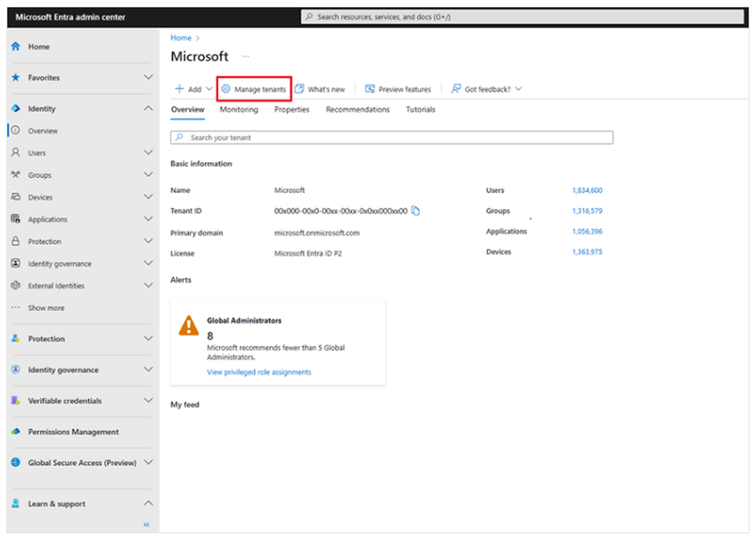
Task: Click the Microsoft Entra ID P2 license text
Action: [308, 253]
